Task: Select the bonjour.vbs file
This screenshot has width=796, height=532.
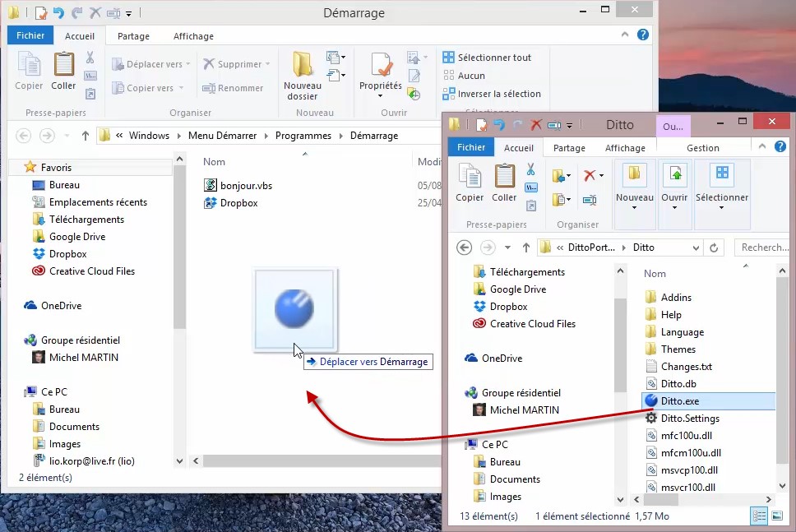Action: pos(245,186)
